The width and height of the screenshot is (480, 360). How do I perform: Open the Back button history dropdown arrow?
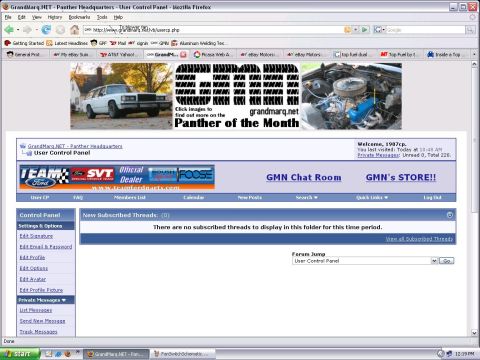pos(18,30)
